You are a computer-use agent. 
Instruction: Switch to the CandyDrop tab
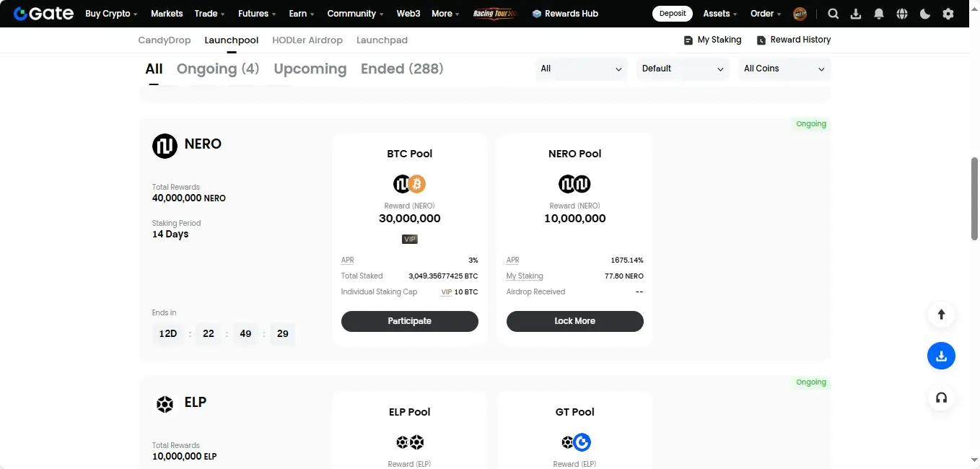pyautogui.click(x=165, y=40)
